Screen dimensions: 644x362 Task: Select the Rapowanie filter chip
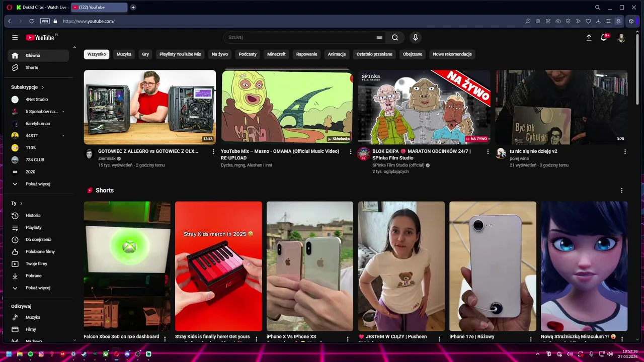pyautogui.click(x=307, y=54)
